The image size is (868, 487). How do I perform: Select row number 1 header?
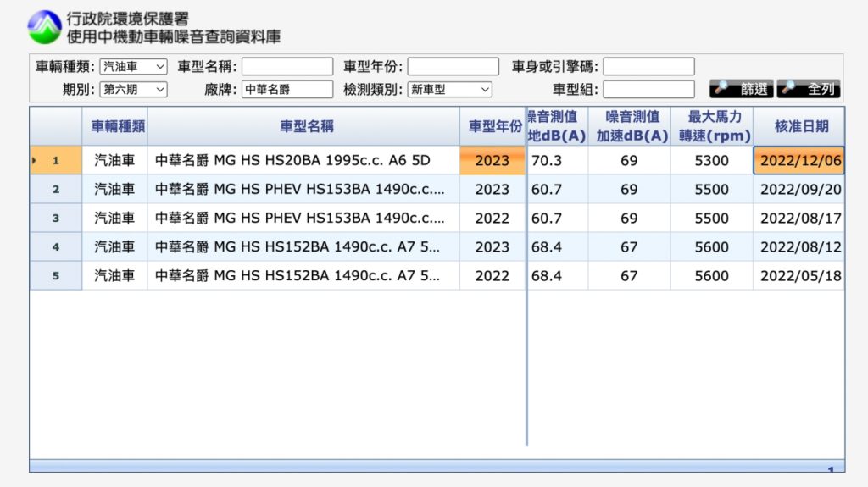coord(56,160)
